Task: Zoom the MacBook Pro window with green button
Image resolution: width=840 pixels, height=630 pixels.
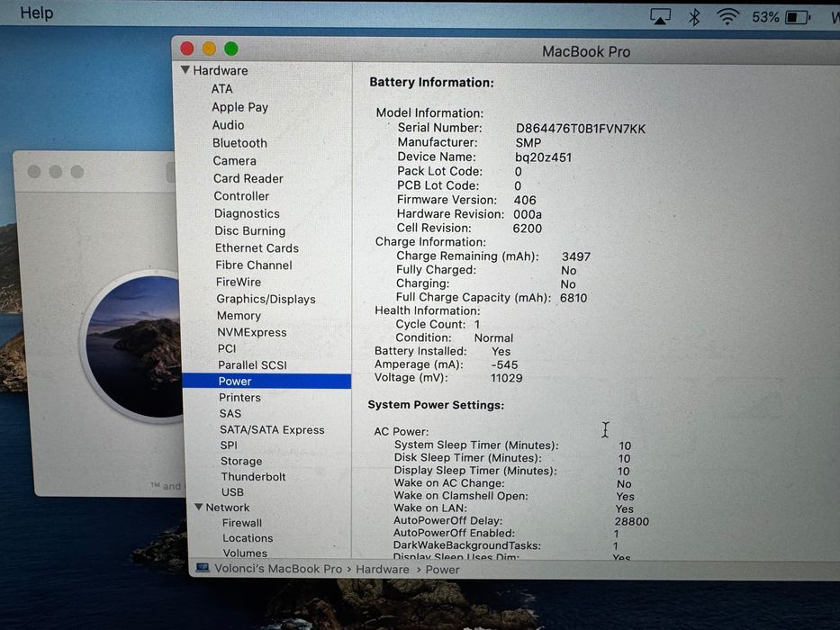Action: tap(230, 49)
